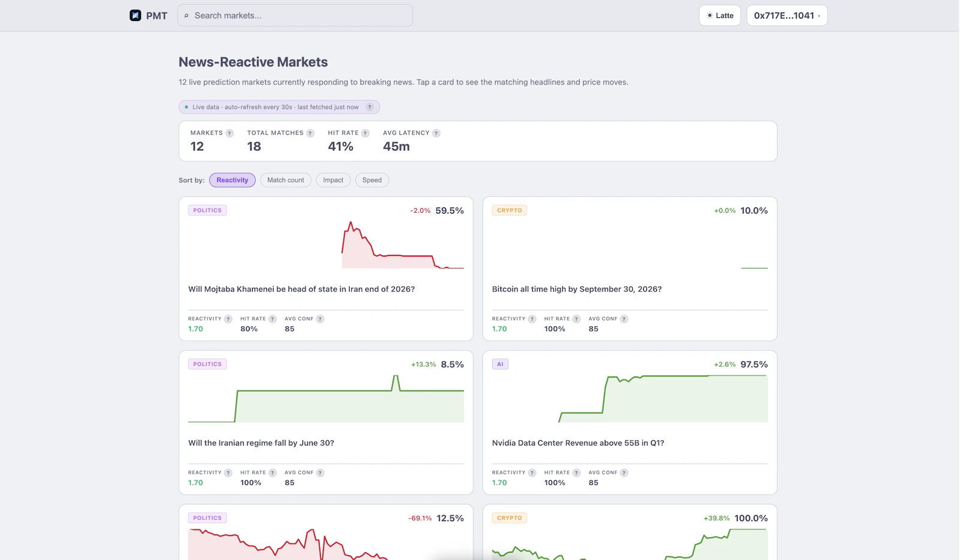Click the 100.0% crypto market chart
This screenshot has width=960, height=560.
coord(630,544)
